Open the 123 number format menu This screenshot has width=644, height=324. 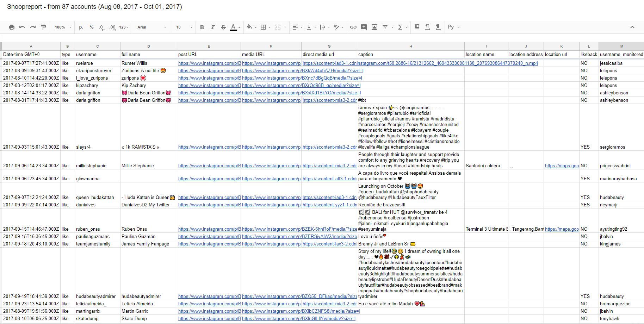click(x=124, y=27)
